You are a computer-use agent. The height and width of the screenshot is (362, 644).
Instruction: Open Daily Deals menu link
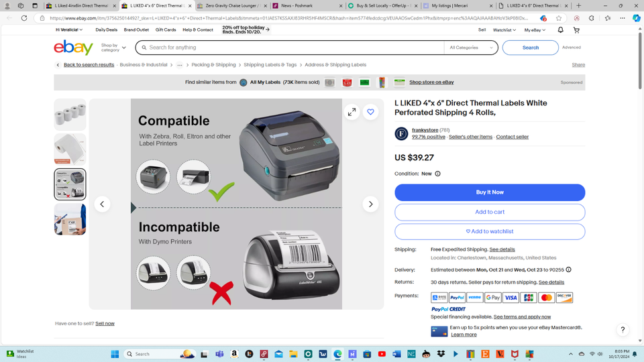[107, 30]
